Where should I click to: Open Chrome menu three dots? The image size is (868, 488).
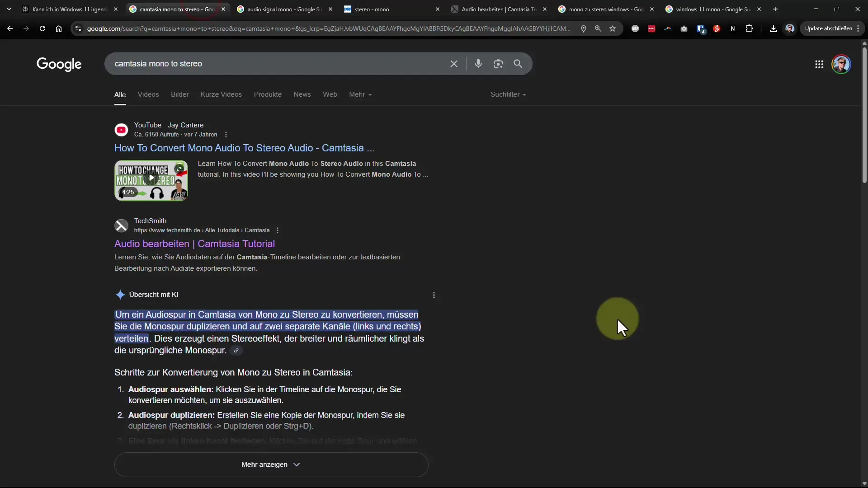(858, 28)
